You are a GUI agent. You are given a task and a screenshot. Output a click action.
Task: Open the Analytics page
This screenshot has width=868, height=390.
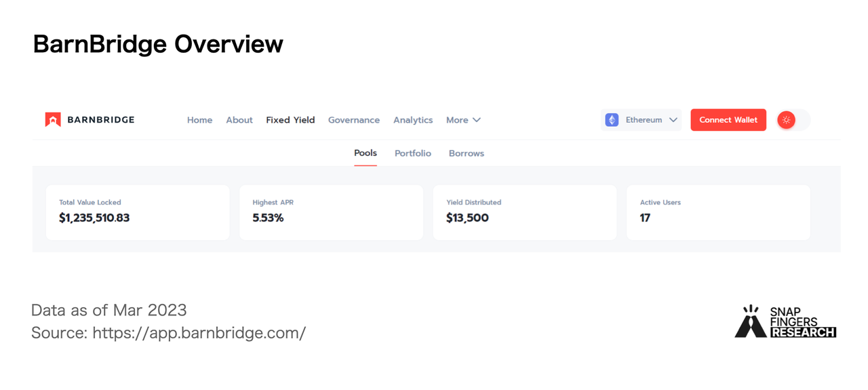pyautogui.click(x=413, y=120)
